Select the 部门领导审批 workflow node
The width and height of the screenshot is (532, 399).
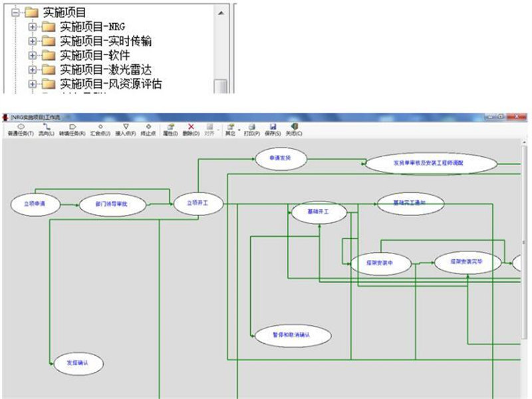pos(112,204)
